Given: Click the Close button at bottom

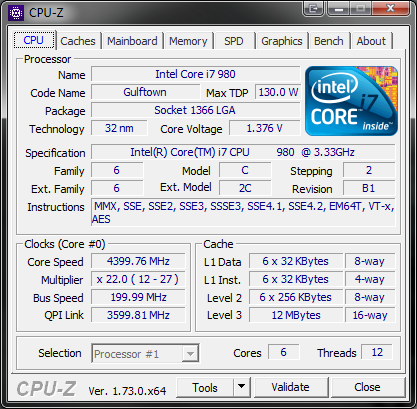Looking at the screenshot, I should (367, 387).
